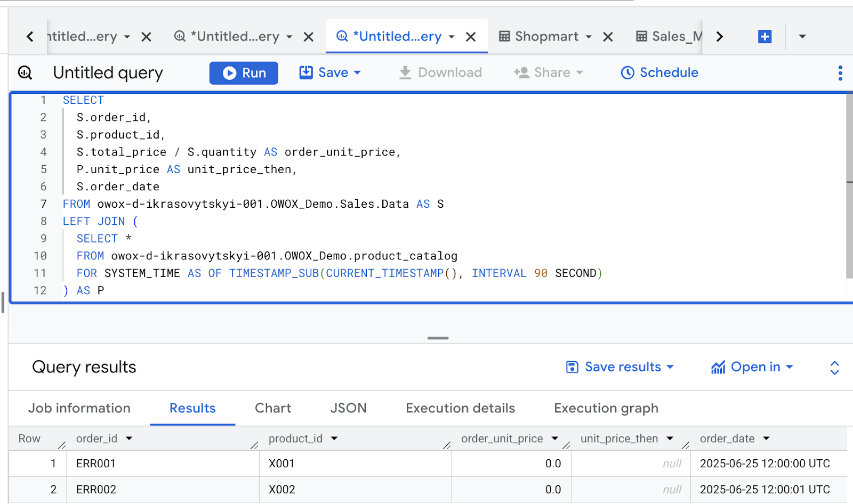Open the Save menu
The width and height of the screenshot is (853, 504).
(x=330, y=72)
